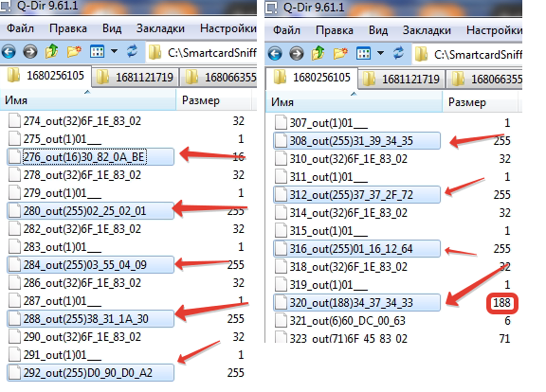546x392 pixels.
Task: Sort by Размер column in left window
Action: (x=214, y=100)
